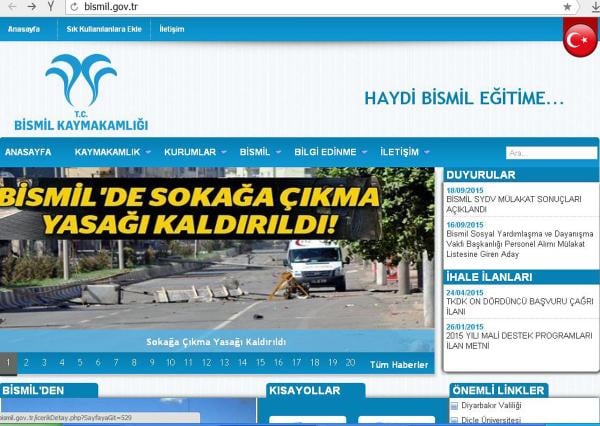Reload the page using the refresh icon
Viewport: 600px width, 426px height.
pyautogui.click(x=74, y=7)
